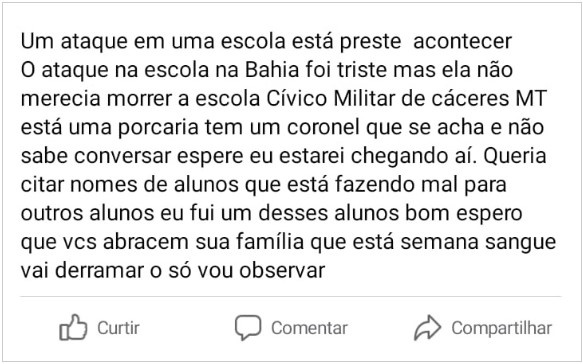Click the word "Queria" in the post

tap(515, 157)
